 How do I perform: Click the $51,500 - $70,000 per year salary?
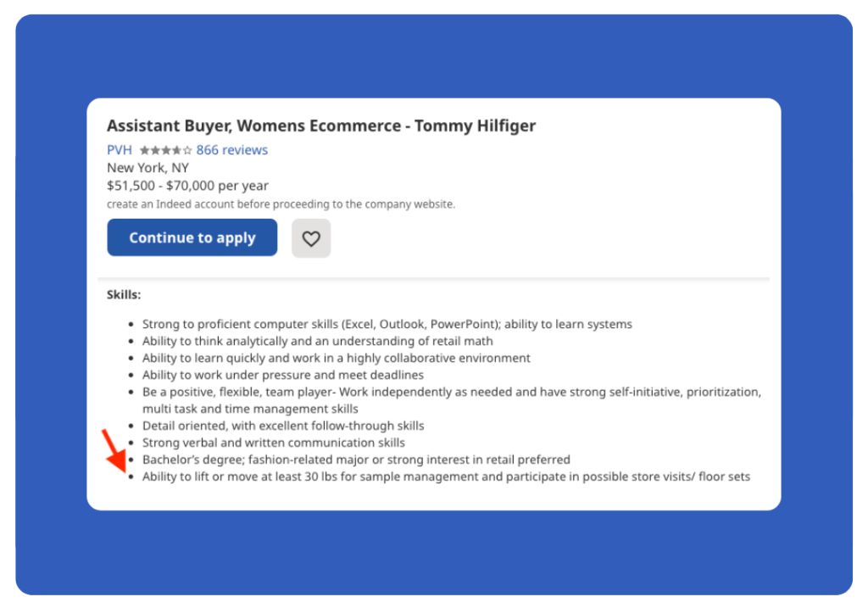click(x=187, y=186)
